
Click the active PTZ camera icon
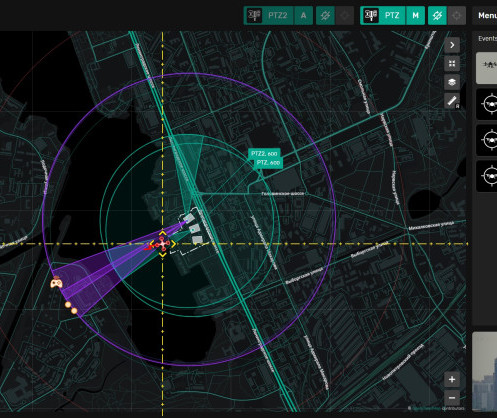371,15
